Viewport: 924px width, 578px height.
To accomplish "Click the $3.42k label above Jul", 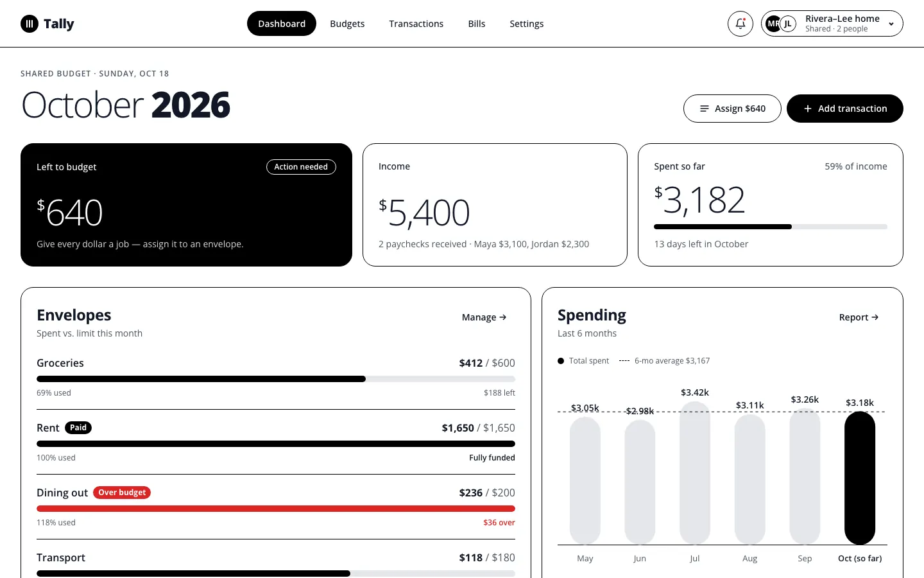I will coord(695,392).
